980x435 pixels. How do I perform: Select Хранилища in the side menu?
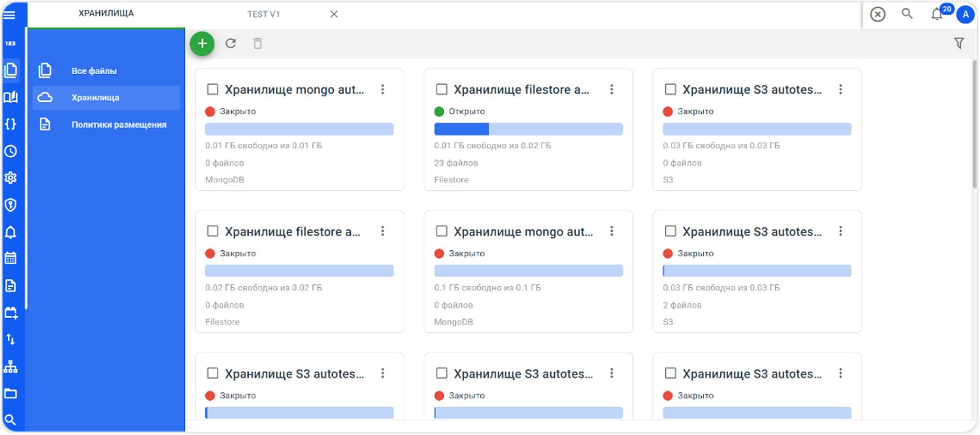click(x=107, y=98)
